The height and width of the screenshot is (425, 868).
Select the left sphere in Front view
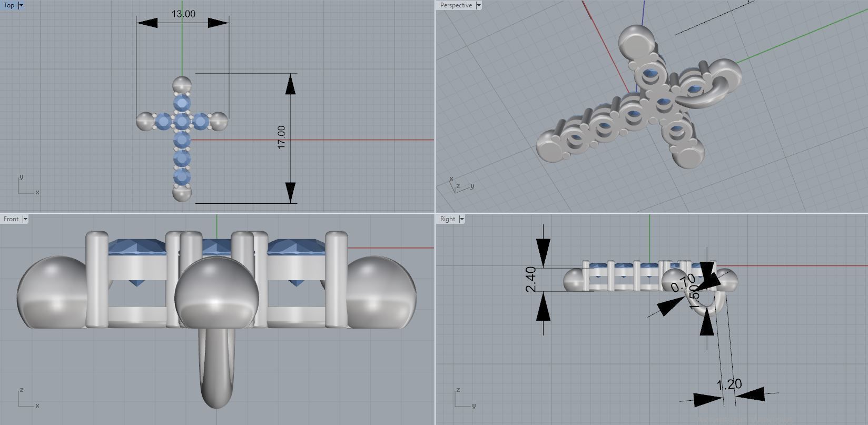point(52,293)
